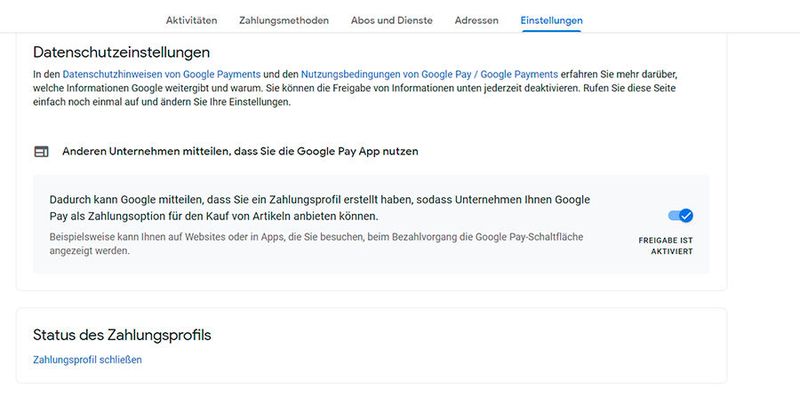Click the Datenschutzeinstellungen heading
Viewport: 800px width, 404px height.
[x=121, y=52]
